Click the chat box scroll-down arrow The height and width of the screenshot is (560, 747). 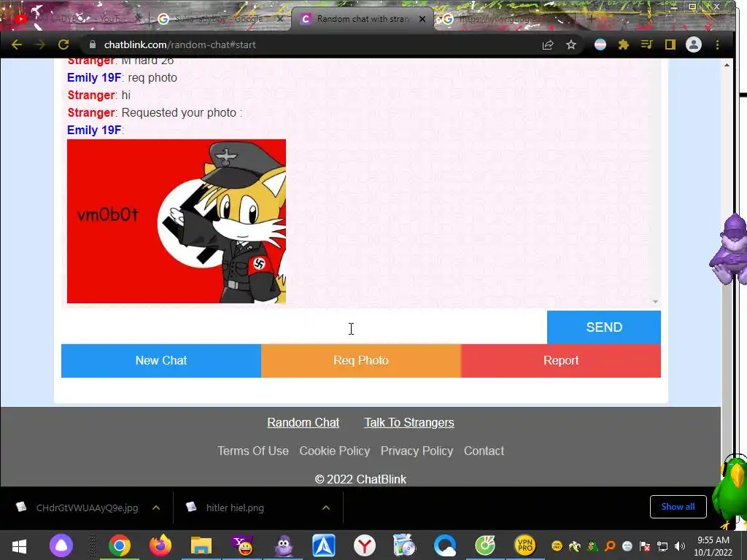click(655, 301)
